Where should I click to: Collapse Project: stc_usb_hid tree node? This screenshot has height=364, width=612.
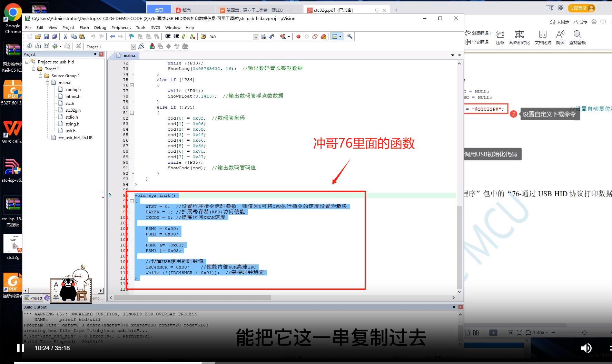pos(27,62)
